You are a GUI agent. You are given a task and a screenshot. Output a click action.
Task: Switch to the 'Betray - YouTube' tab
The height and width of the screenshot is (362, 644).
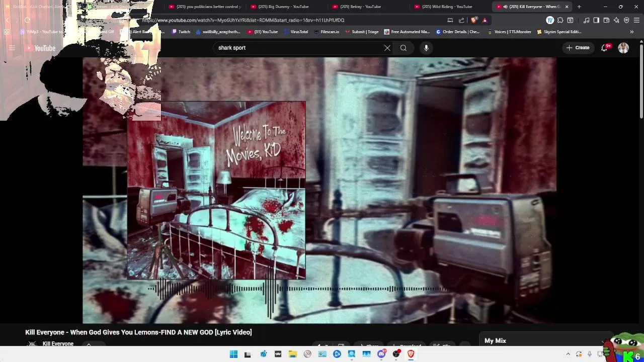(x=369, y=7)
